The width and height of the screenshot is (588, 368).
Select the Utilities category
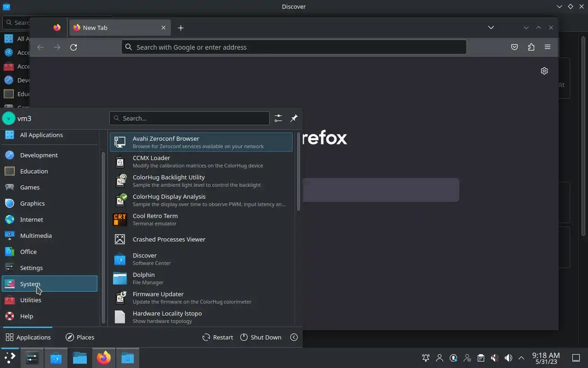50,300
